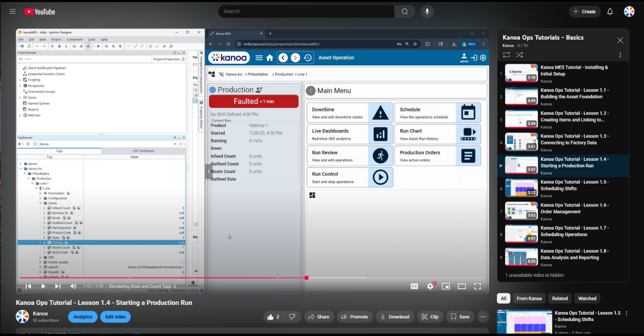Toggle closed captions
This screenshot has height=336, width=644.
[414, 286]
